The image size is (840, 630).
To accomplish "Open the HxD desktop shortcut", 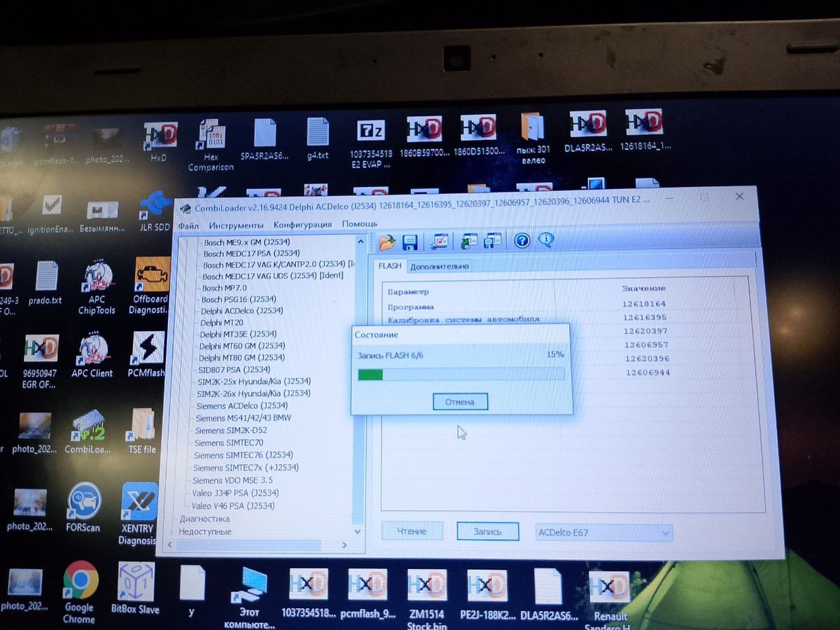I will (x=160, y=142).
